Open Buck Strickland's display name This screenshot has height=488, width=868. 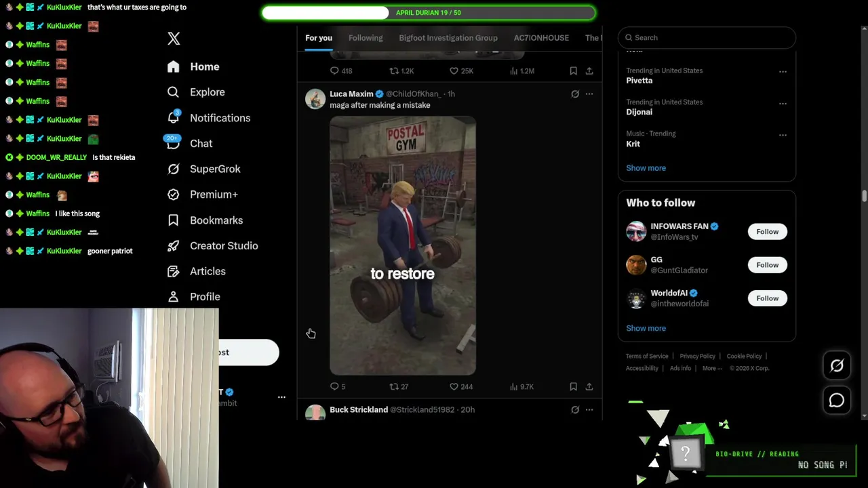359,409
